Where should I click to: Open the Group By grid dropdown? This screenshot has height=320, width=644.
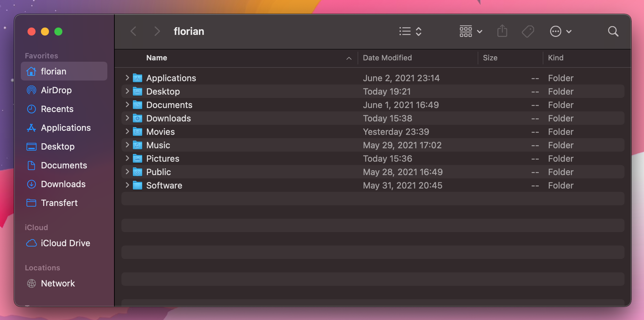point(471,32)
